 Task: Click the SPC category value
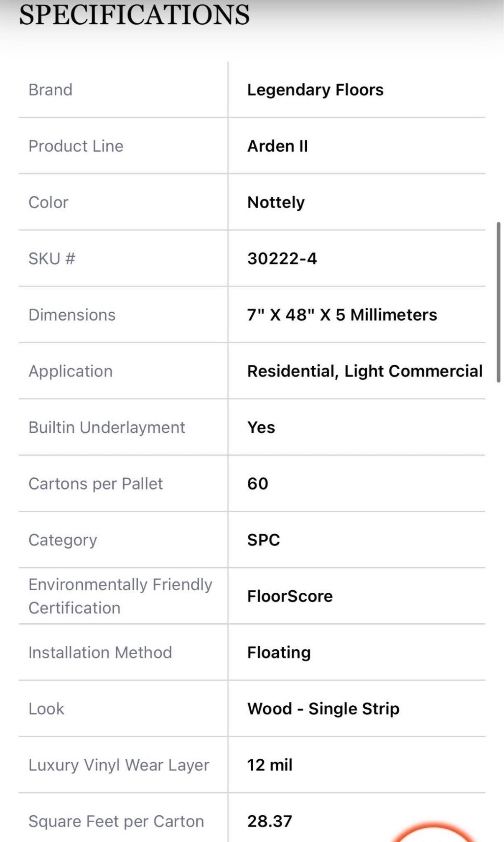(x=263, y=540)
